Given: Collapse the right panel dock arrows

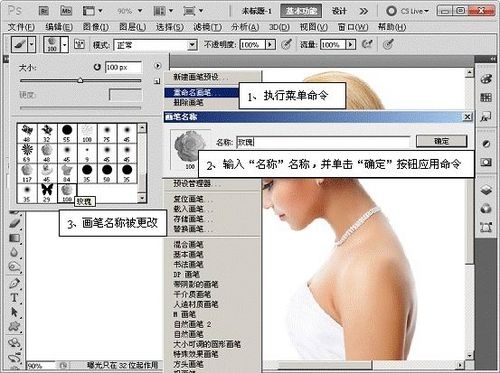Looking at the screenshot, I should pos(493,59).
